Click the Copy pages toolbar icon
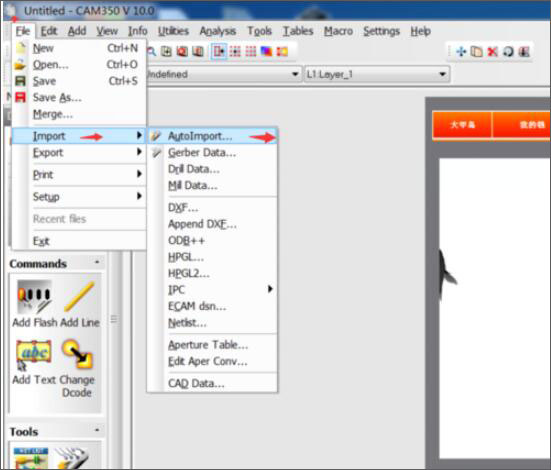The width and height of the screenshot is (551, 470). pyautogui.click(x=477, y=52)
